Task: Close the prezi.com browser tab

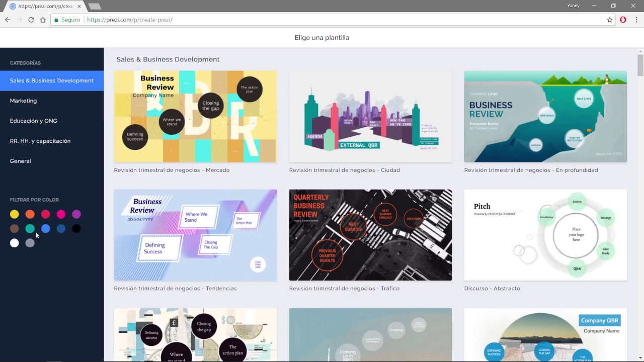Action: point(79,6)
